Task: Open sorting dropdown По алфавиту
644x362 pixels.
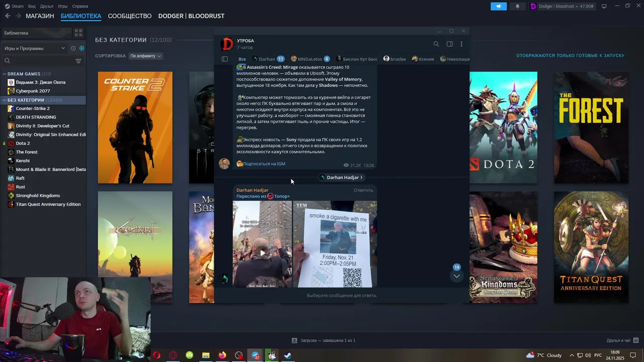Action: (x=145, y=56)
